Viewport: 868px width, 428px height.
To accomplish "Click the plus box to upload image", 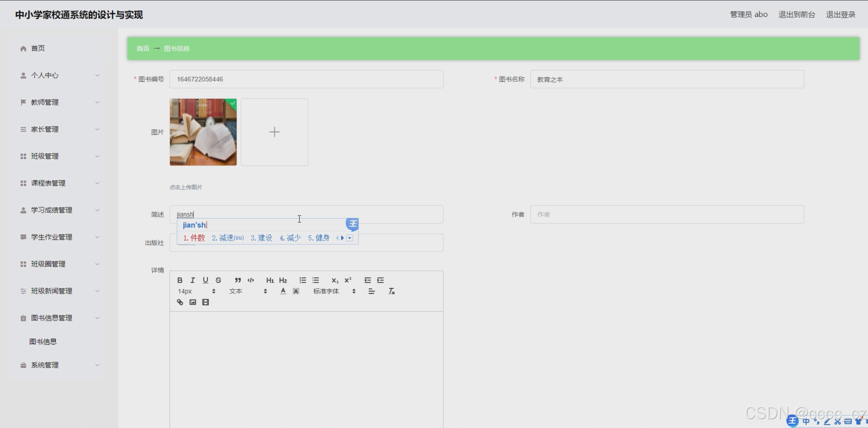I will (274, 132).
